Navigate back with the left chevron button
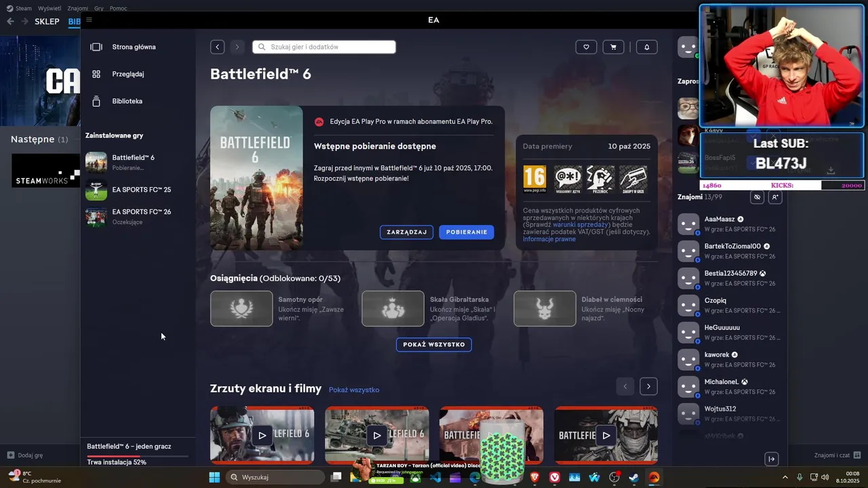The height and width of the screenshot is (488, 868). tap(217, 47)
